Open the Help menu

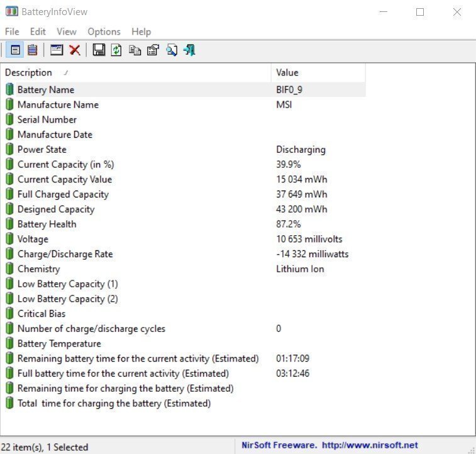(141, 31)
